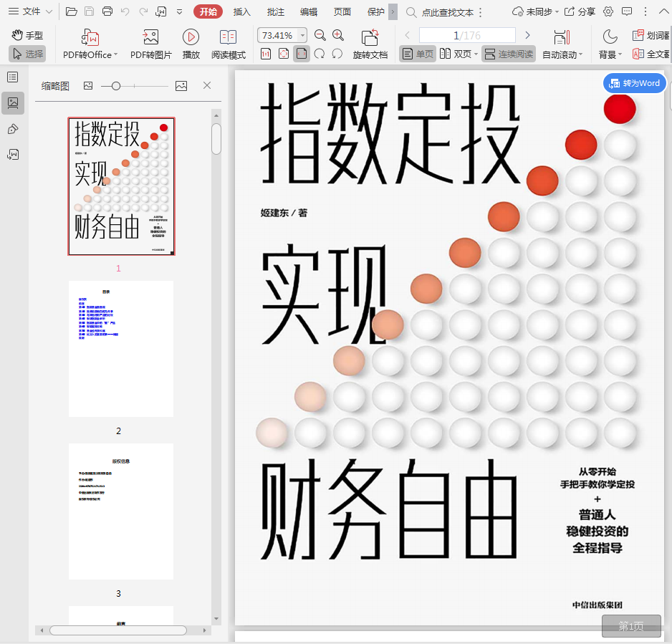Click the thumbnail panel vertical scrollbar
The width and height of the screenshot is (672, 644).
(216, 138)
